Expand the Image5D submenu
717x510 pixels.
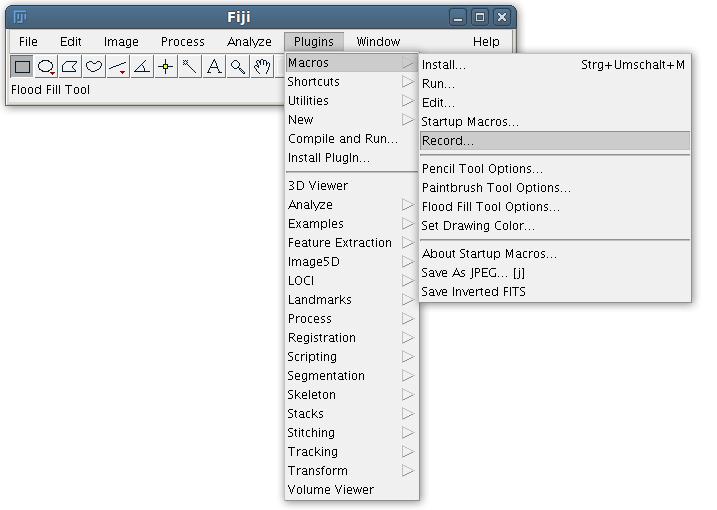[351, 262]
